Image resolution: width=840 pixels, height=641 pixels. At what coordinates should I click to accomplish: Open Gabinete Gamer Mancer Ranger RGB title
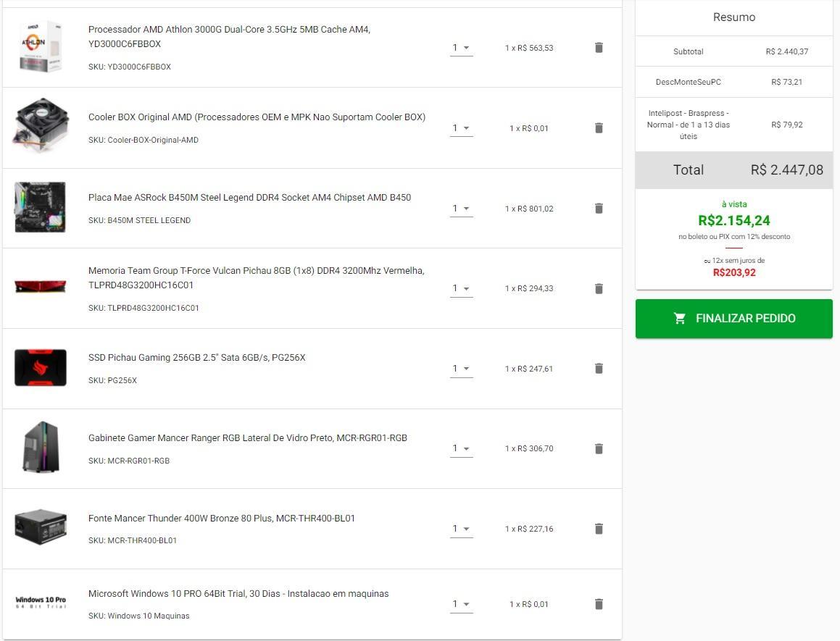click(247, 437)
